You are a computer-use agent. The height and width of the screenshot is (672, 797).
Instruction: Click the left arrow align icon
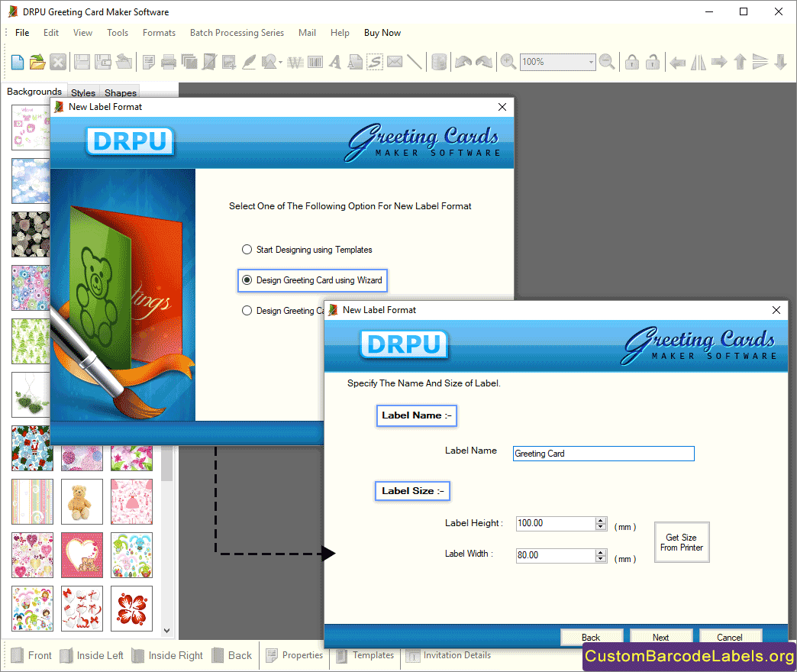pos(678,62)
